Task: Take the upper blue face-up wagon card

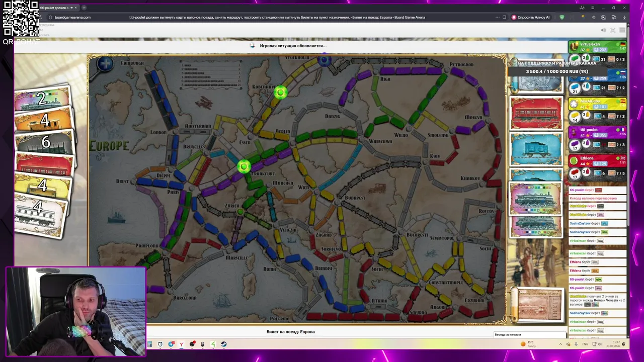Action: point(536,149)
